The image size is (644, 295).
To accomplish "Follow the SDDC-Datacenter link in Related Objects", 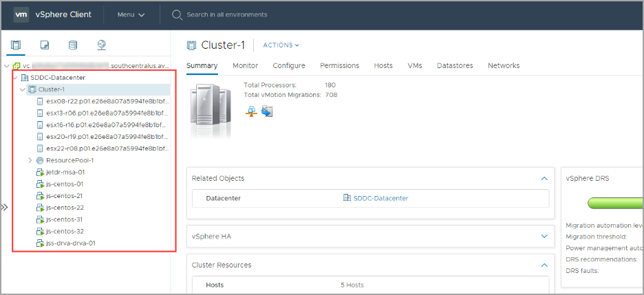I will coord(380,198).
